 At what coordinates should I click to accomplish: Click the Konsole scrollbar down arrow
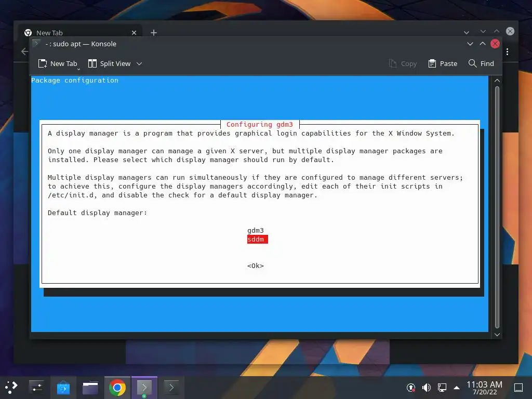[497, 335]
